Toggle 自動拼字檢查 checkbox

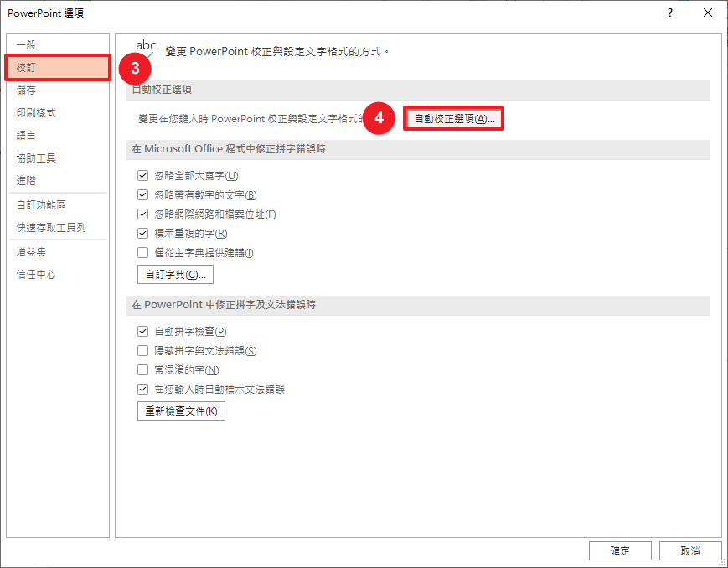tap(142, 331)
